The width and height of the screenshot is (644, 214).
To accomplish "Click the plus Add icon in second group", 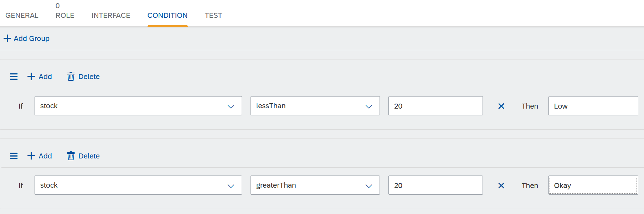I will click(x=31, y=156).
